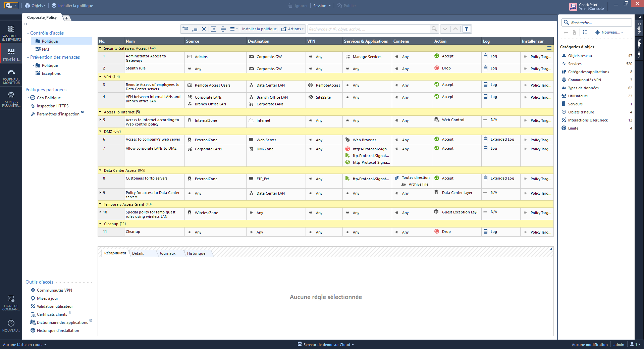
Task: Switch to the Historique tab
Action: pos(196,253)
